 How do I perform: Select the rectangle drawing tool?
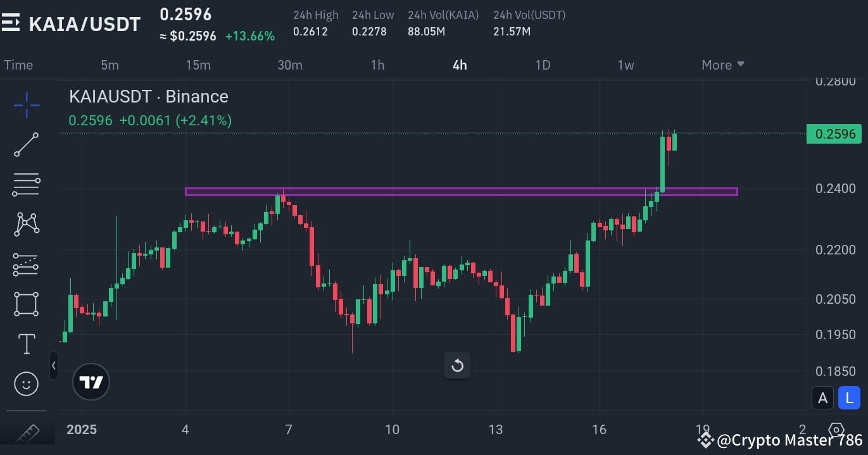tap(26, 304)
